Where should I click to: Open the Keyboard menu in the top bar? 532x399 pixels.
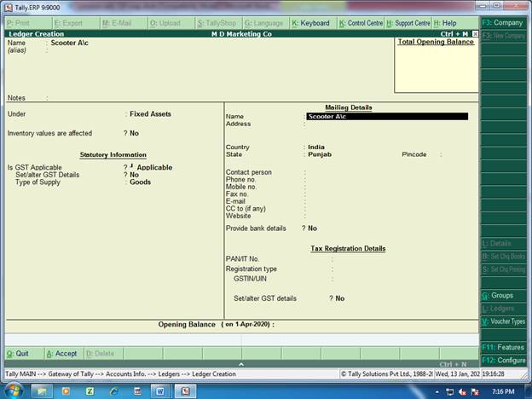(x=310, y=23)
